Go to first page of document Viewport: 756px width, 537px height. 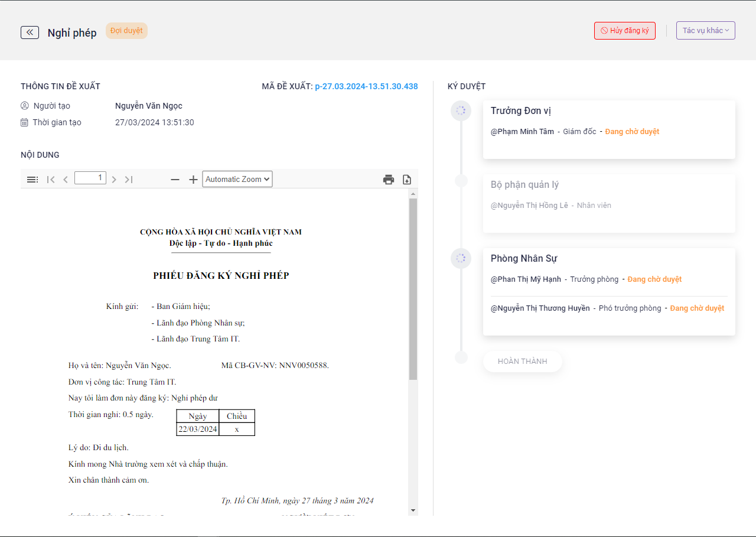[51, 180]
